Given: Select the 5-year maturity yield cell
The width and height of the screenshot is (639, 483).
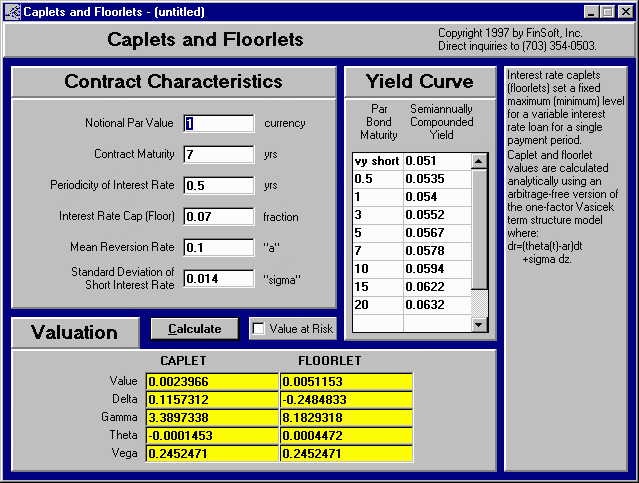Looking at the screenshot, I should 435,233.
